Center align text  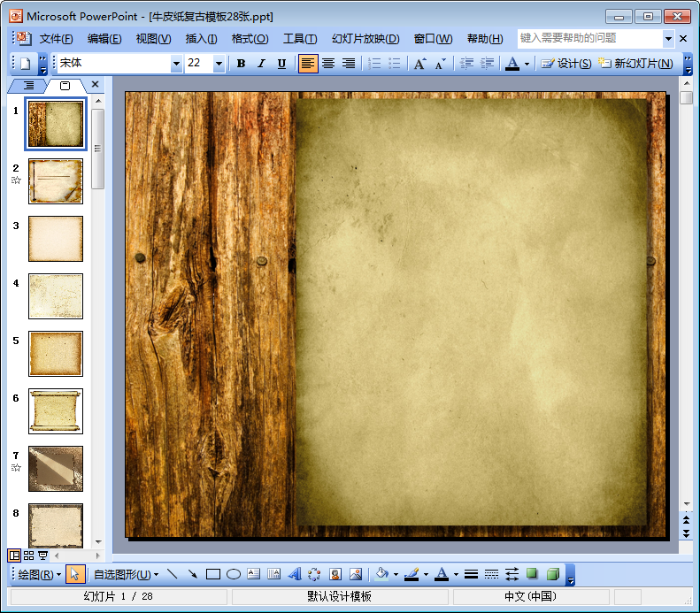coord(328,64)
